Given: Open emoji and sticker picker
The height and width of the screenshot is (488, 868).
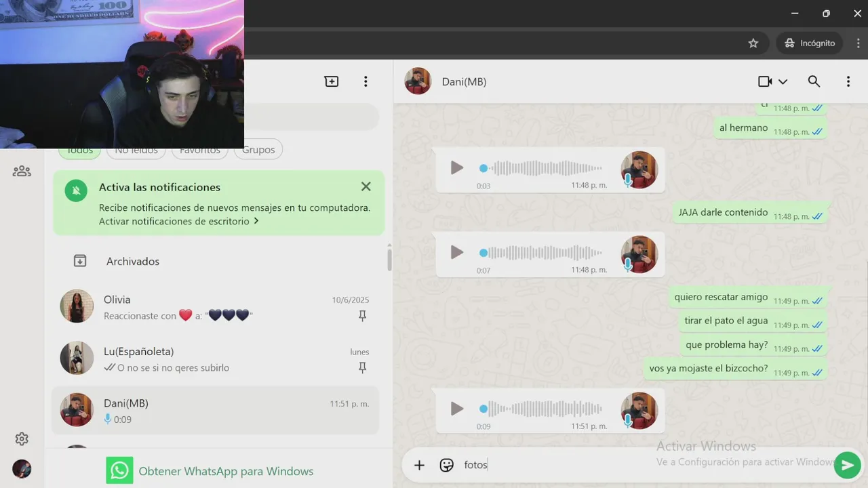Looking at the screenshot, I should tap(446, 465).
